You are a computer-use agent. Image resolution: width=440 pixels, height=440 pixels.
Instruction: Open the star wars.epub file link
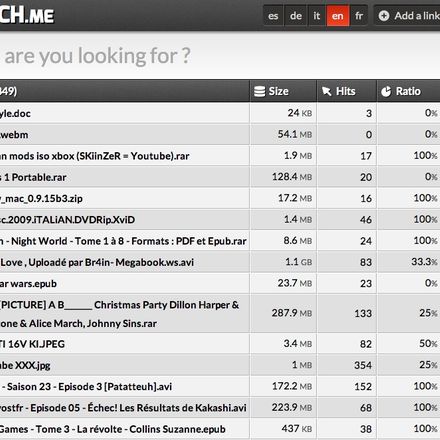click(x=28, y=284)
